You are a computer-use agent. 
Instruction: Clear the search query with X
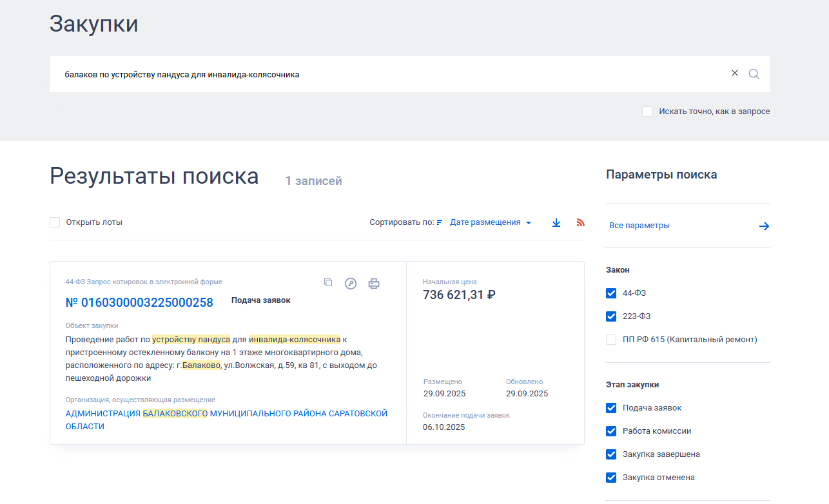734,73
